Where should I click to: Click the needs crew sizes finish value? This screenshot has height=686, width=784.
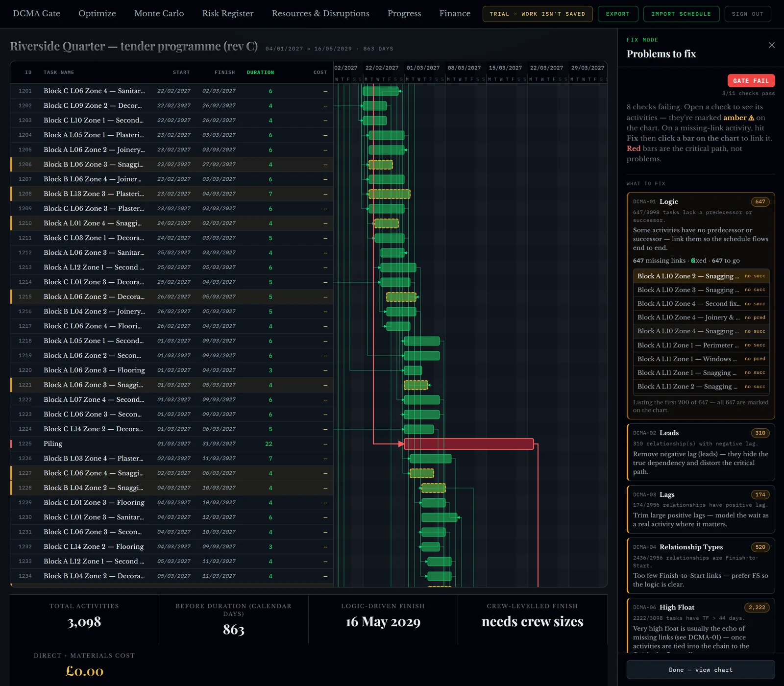click(533, 622)
